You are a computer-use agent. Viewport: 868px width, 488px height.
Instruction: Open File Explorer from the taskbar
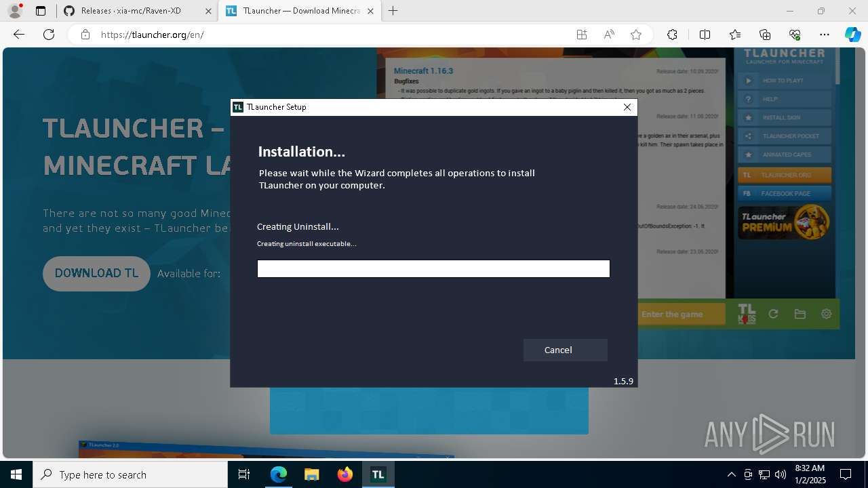(312, 474)
